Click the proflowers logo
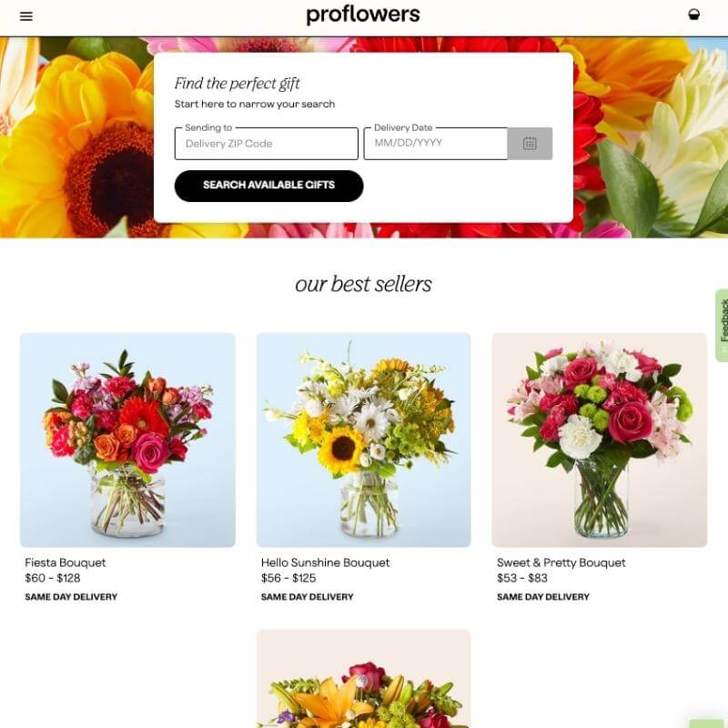The height and width of the screenshot is (728, 728). [x=363, y=15]
